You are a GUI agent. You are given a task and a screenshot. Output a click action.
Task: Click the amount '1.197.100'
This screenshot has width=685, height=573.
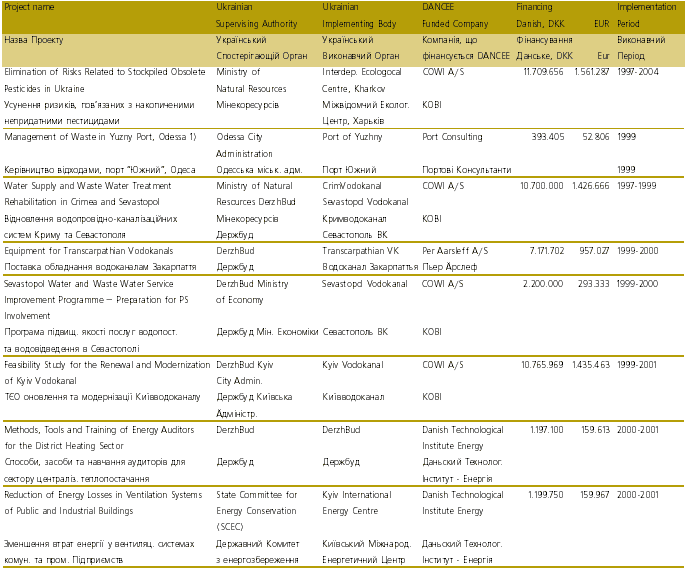click(547, 430)
